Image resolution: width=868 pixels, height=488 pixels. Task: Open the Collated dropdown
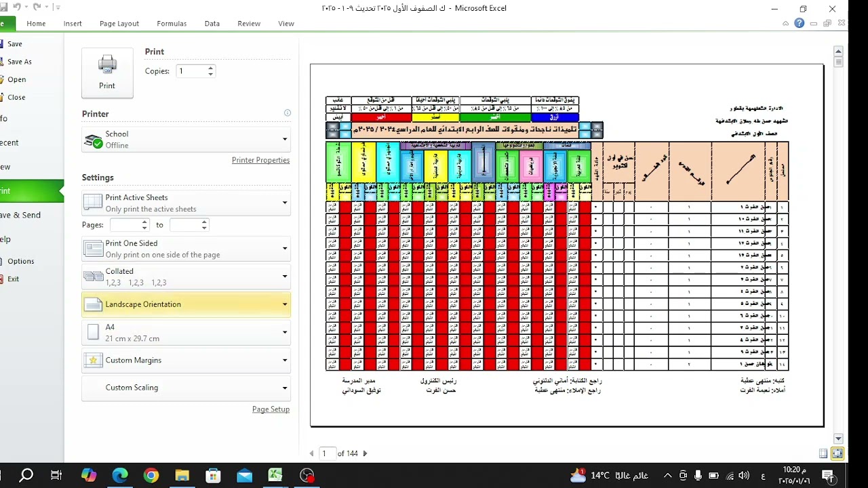click(x=186, y=277)
